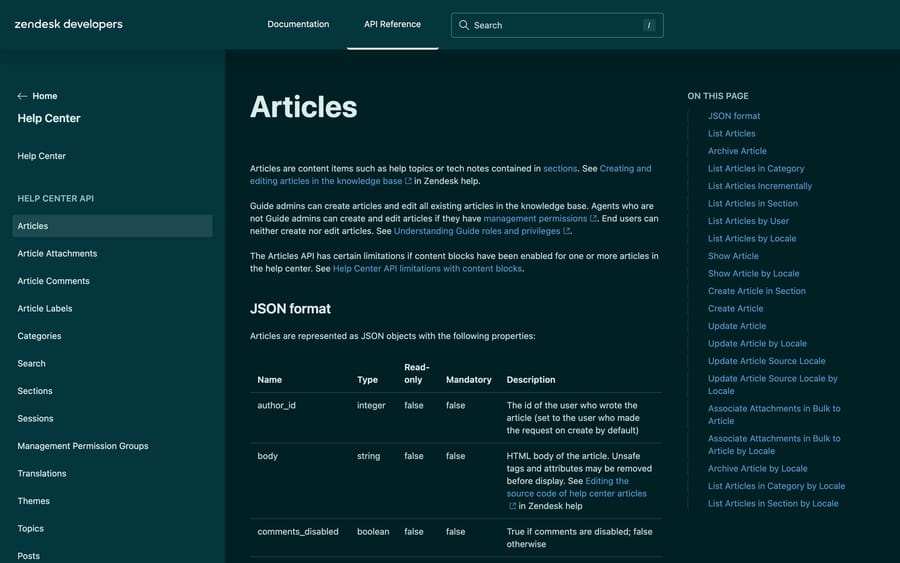Screen dimensions: 900x563
Task: Jump to Show Article by Locale
Action: 753,274
